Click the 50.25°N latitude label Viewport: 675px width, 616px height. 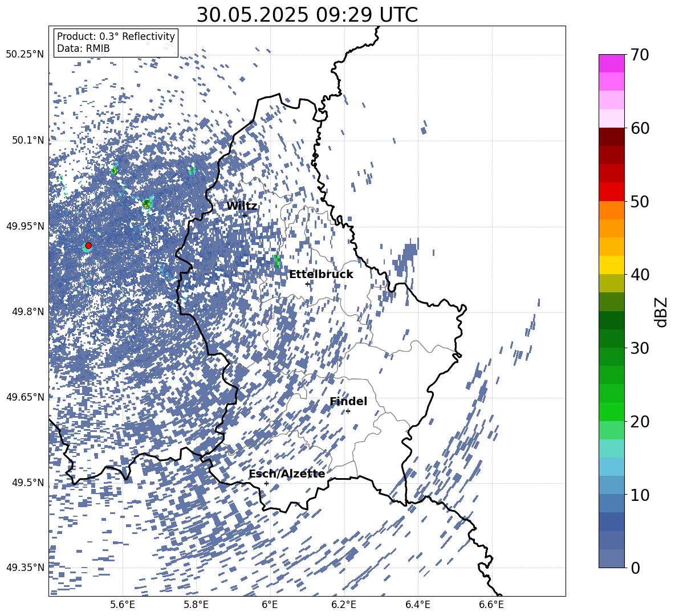tap(25, 55)
